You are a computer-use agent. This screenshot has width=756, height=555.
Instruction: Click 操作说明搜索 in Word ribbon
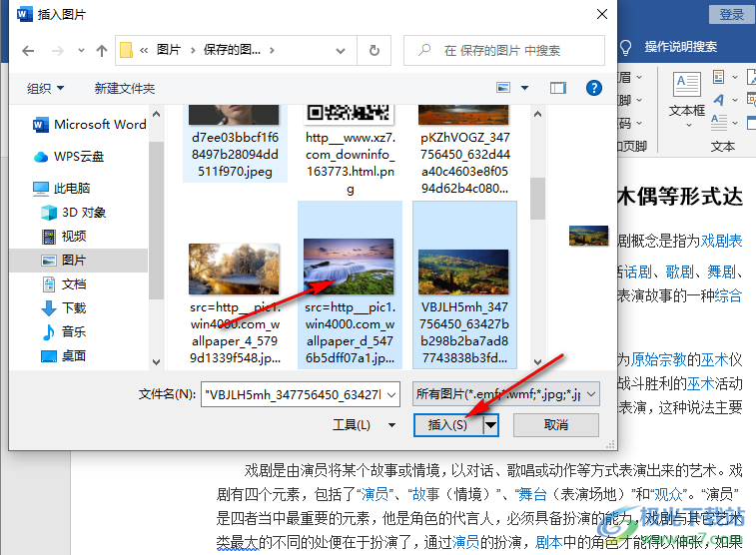(x=680, y=47)
